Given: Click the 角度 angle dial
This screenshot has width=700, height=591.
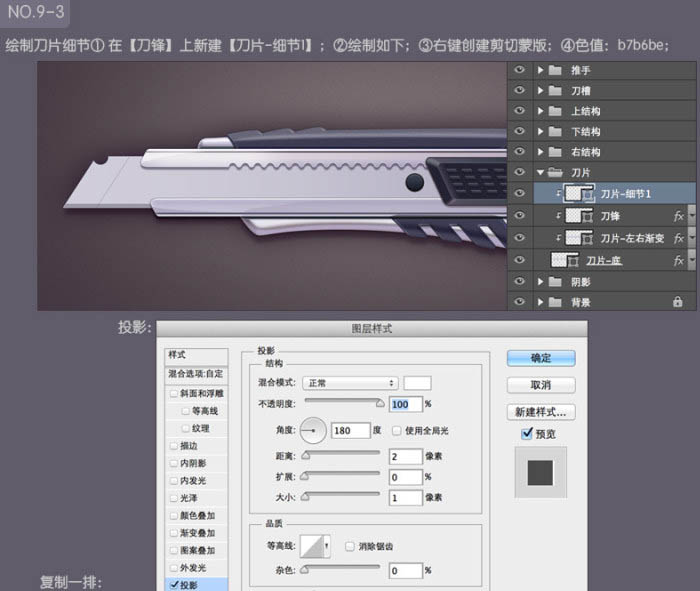Looking at the screenshot, I should click(313, 431).
